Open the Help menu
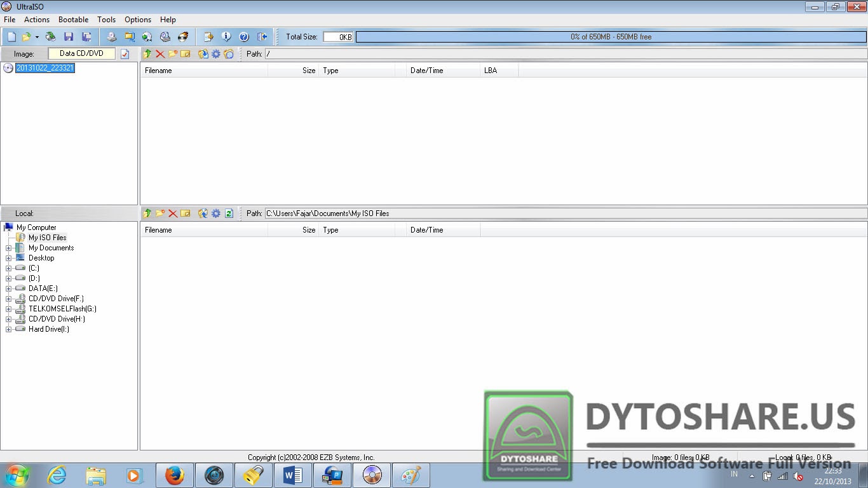 point(168,20)
